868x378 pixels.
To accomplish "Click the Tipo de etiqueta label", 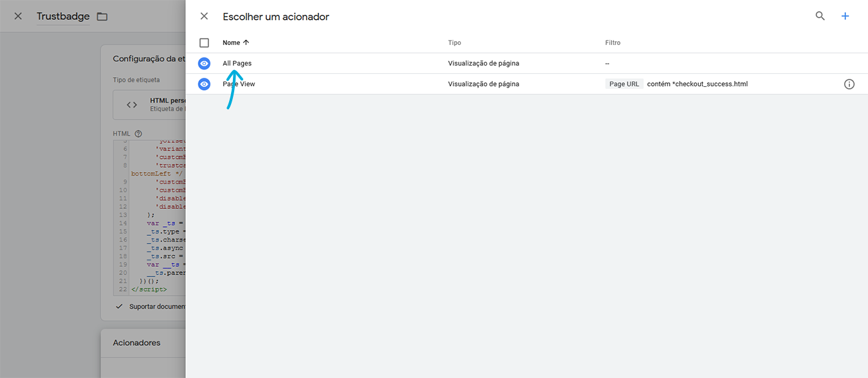I will coord(136,80).
